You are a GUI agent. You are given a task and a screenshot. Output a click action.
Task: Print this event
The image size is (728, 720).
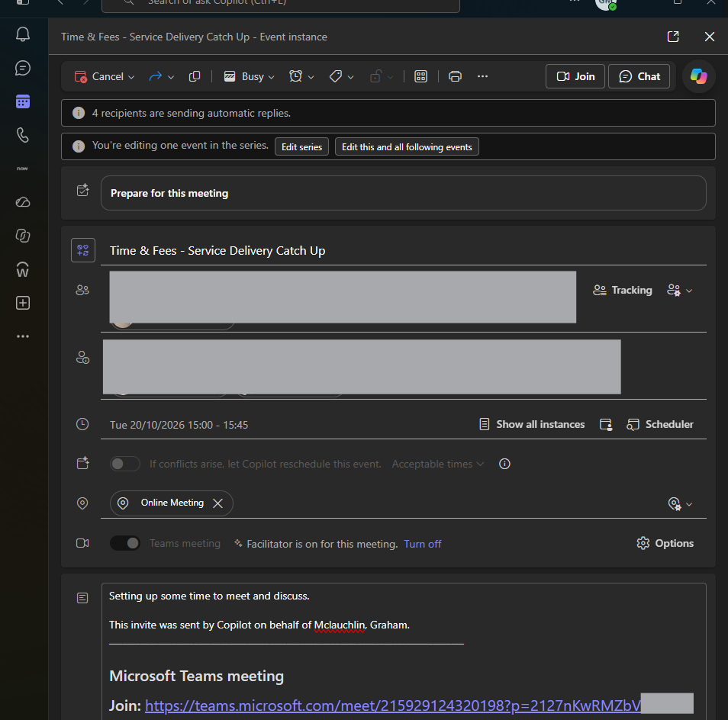point(455,76)
